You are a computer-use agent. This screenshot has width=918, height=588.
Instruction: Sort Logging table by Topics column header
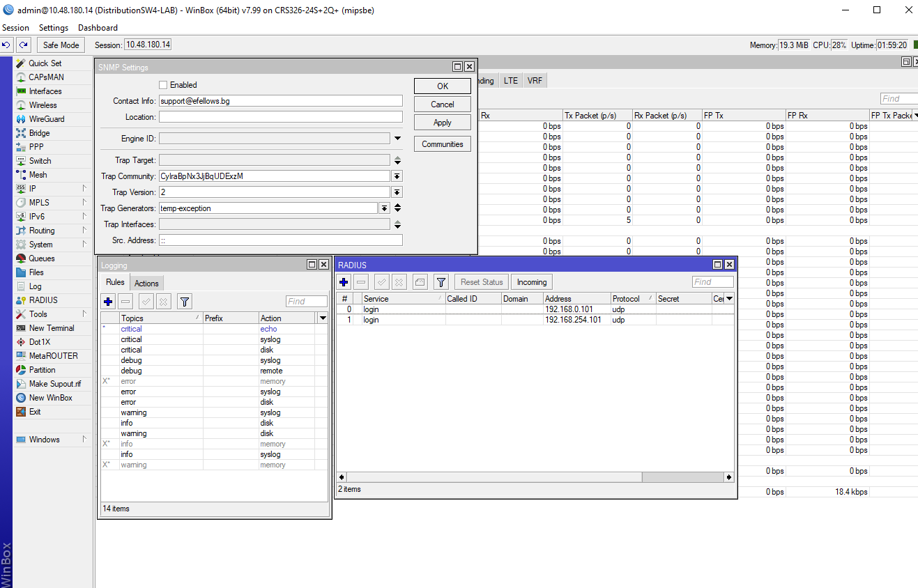tap(160, 318)
